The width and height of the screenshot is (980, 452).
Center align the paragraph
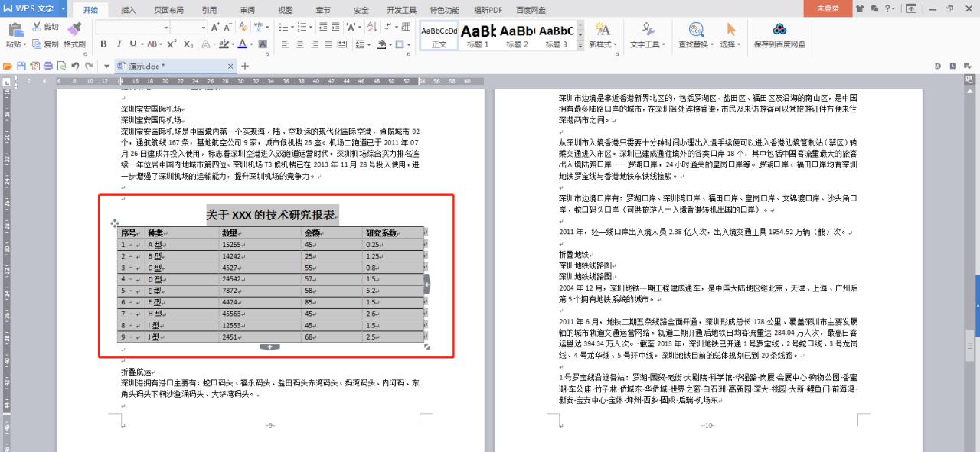(x=299, y=44)
